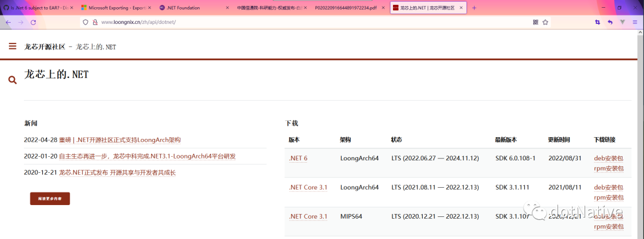This screenshot has height=239, width=644.
Task: Download deb安装包 for SDK 3.1.111
Action: [609, 187]
